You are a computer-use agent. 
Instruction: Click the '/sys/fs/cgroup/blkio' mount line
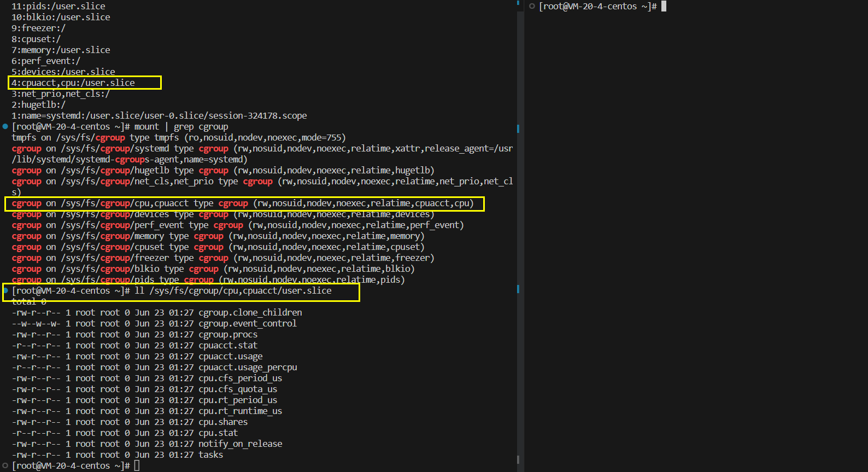(x=213, y=269)
